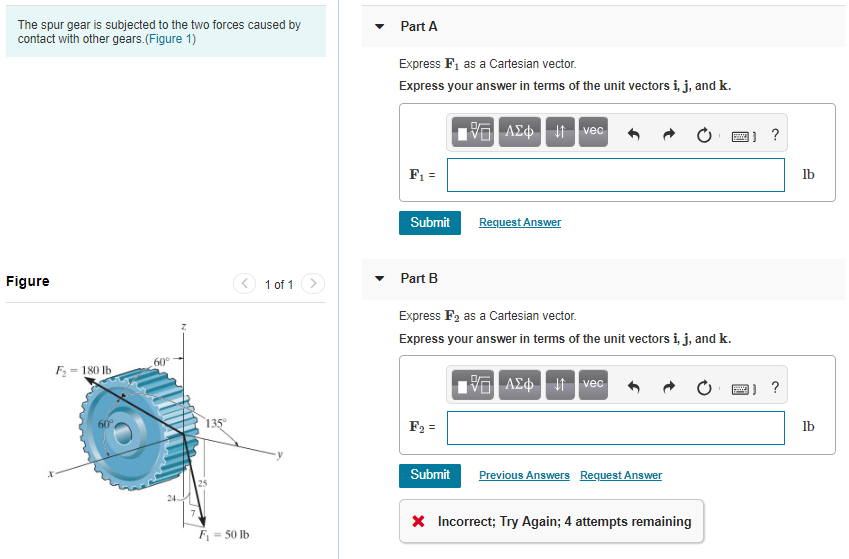Image resolution: width=849 pixels, height=559 pixels.
Task: Open help question mark in Part A
Action: (x=775, y=134)
